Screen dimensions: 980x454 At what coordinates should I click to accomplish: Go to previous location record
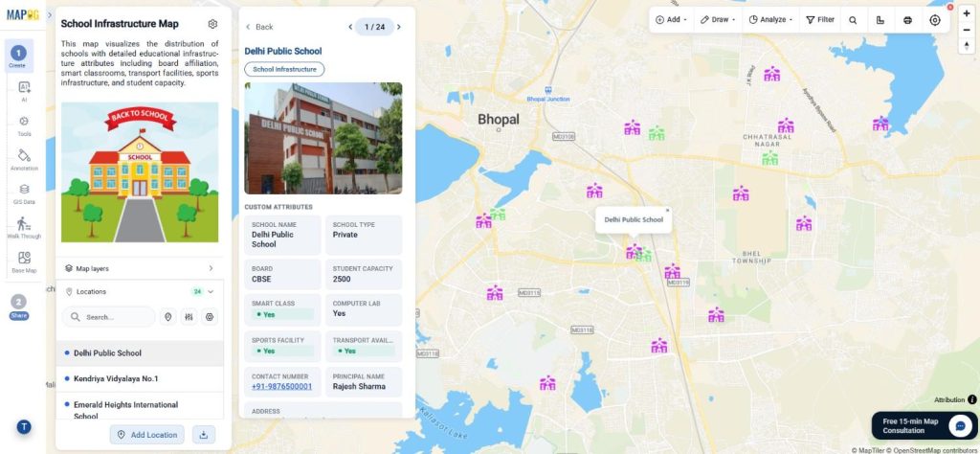[x=350, y=27]
